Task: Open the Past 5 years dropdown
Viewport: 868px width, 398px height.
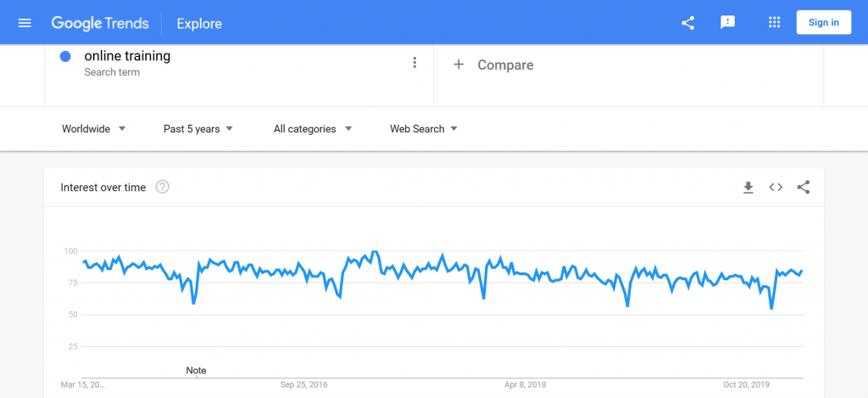Action: 198,129
